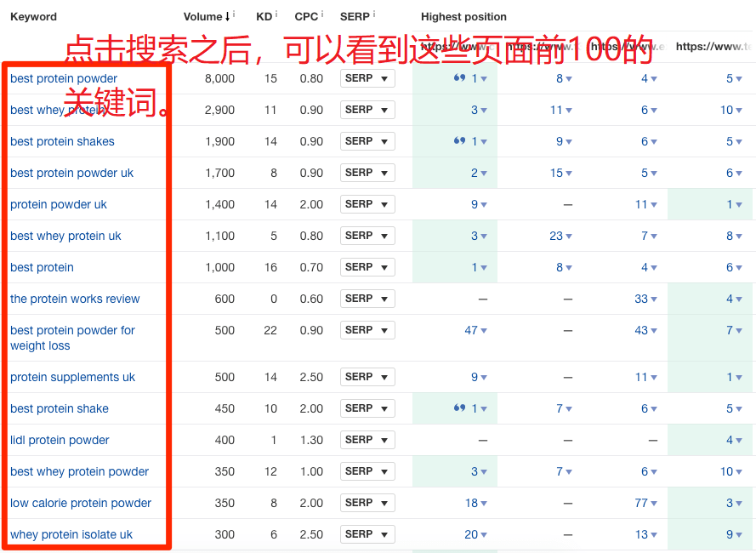Click the Keyword column header
756x553 pixels.
pyautogui.click(x=34, y=17)
